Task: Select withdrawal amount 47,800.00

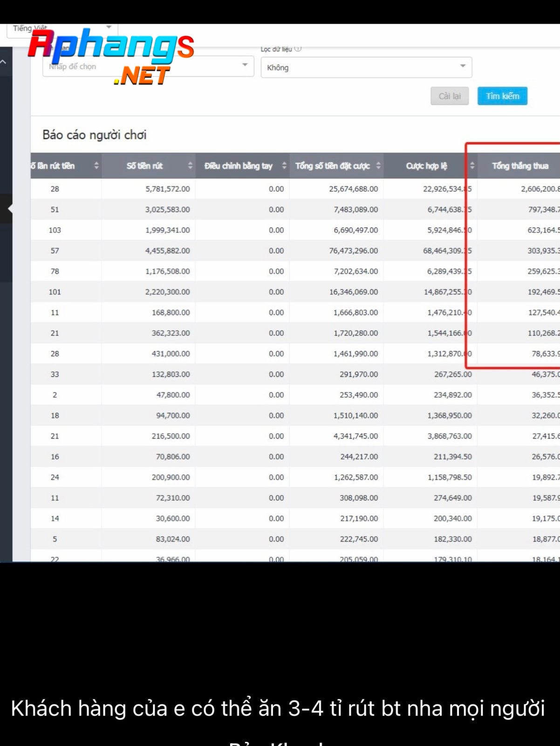Action: (x=173, y=394)
